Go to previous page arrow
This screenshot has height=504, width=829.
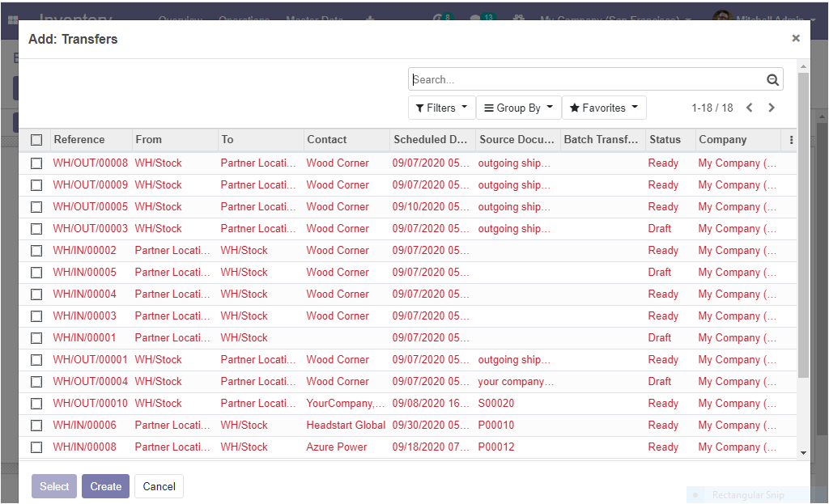[x=749, y=108]
